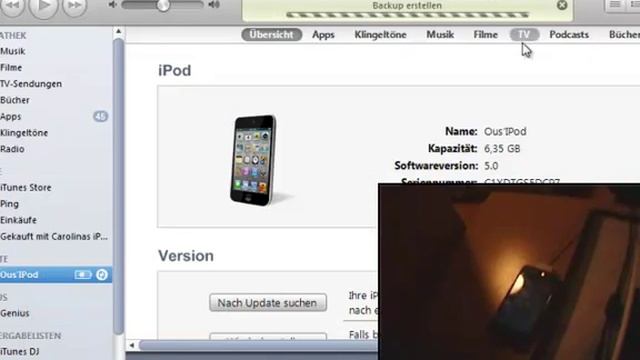
Task: Click the low volume speaker icon
Action: (113, 5)
